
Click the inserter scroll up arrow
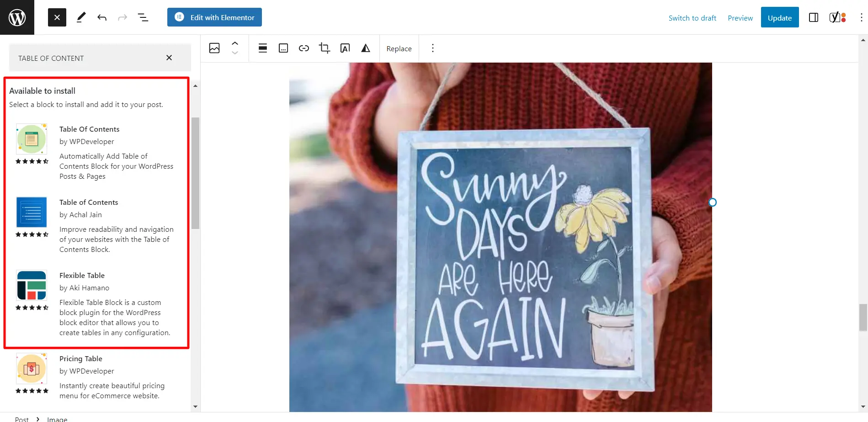pyautogui.click(x=195, y=85)
